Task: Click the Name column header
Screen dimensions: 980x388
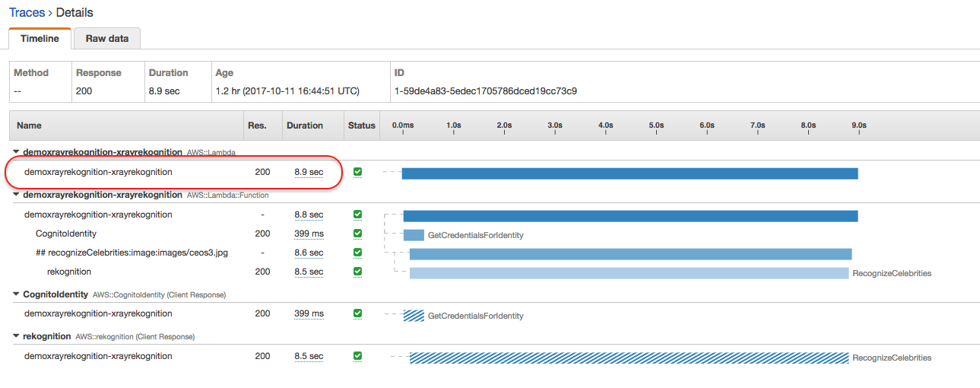Action: (29, 125)
